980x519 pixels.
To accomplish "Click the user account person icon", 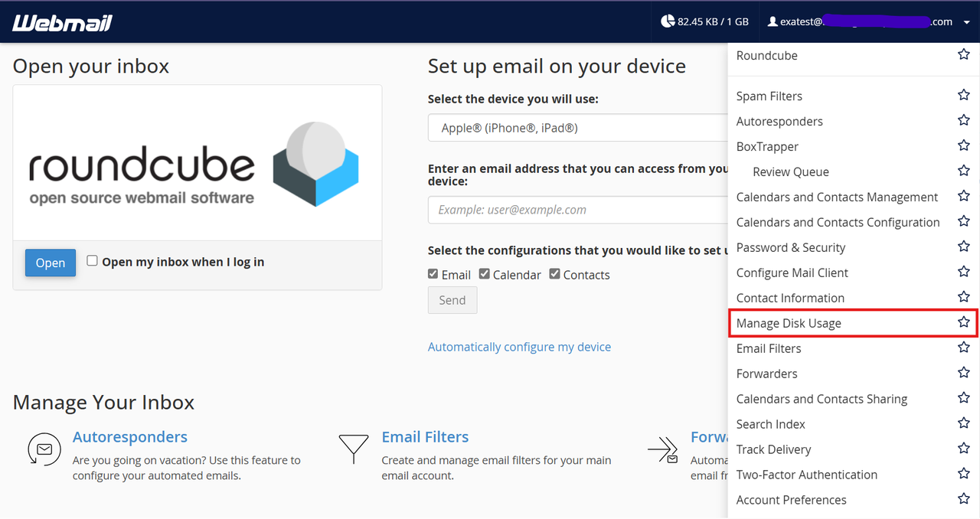I will point(773,22).
